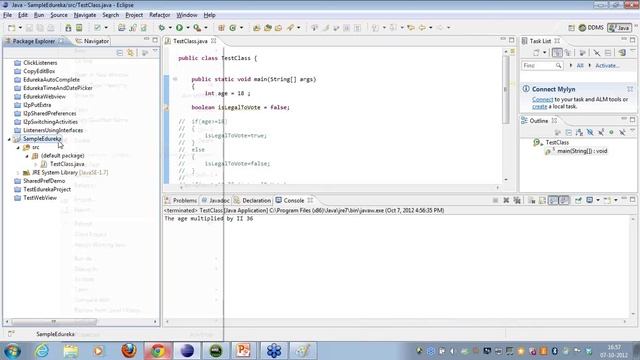Open the Android Virtual Device Manager icon
640x360 pixels.
[79, 28]
